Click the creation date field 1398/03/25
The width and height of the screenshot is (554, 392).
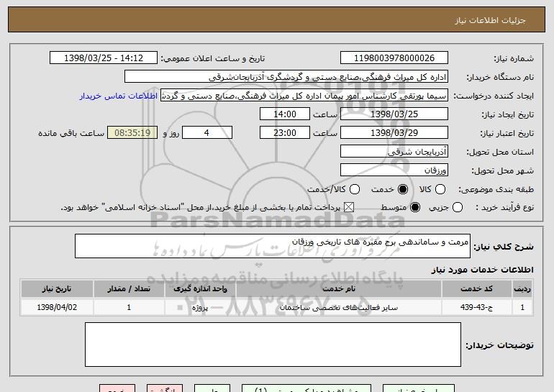394,114
